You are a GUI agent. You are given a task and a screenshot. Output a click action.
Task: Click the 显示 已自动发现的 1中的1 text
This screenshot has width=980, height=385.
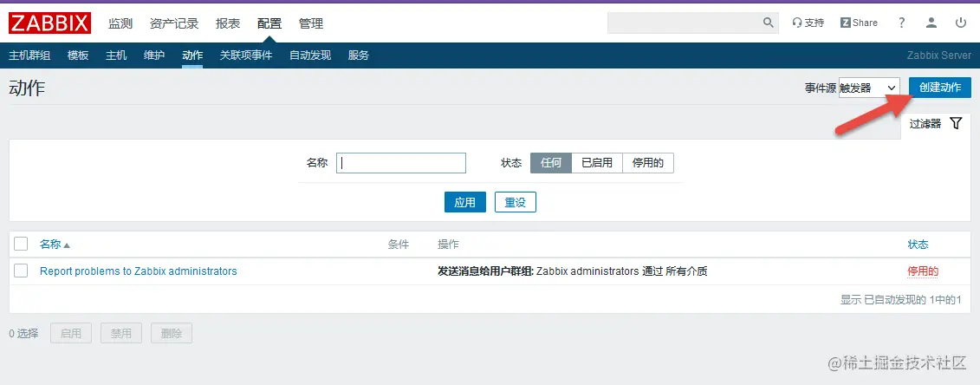pyautogui.click(x=900, y=300)
